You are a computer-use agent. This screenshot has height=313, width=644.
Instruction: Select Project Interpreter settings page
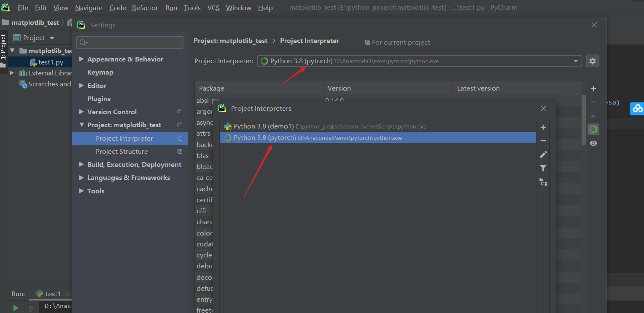[x=130, y=138]
